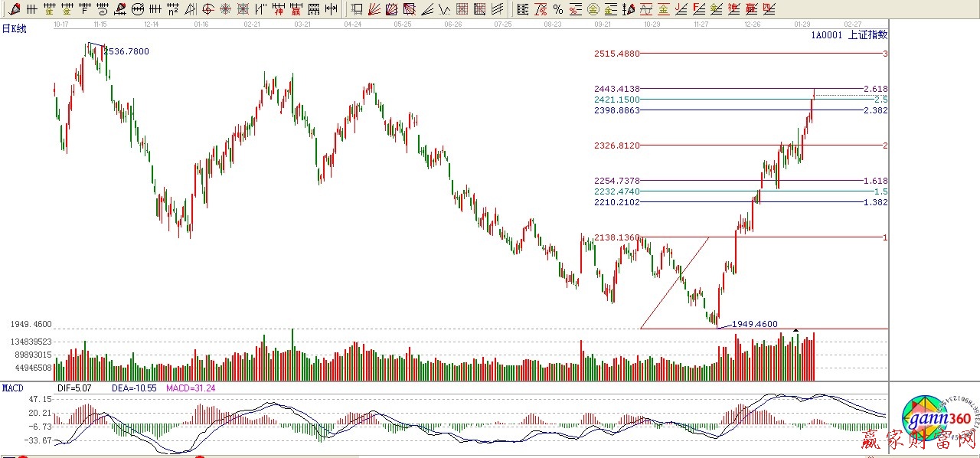Click the 2326.8120 Fibonacci level label
This screenshot has height=458, width=980.
(x=616, y=146)
